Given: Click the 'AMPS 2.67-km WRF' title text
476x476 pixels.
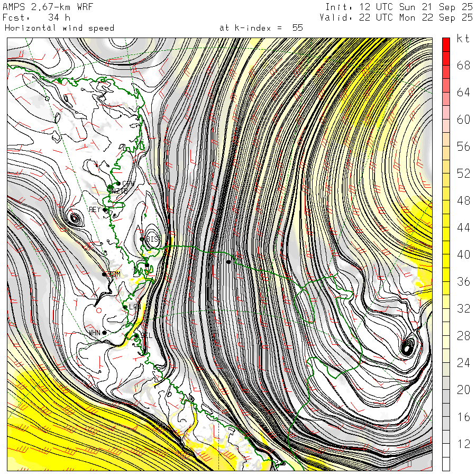Looking at the screenshot, I should (x=48, y=7).
